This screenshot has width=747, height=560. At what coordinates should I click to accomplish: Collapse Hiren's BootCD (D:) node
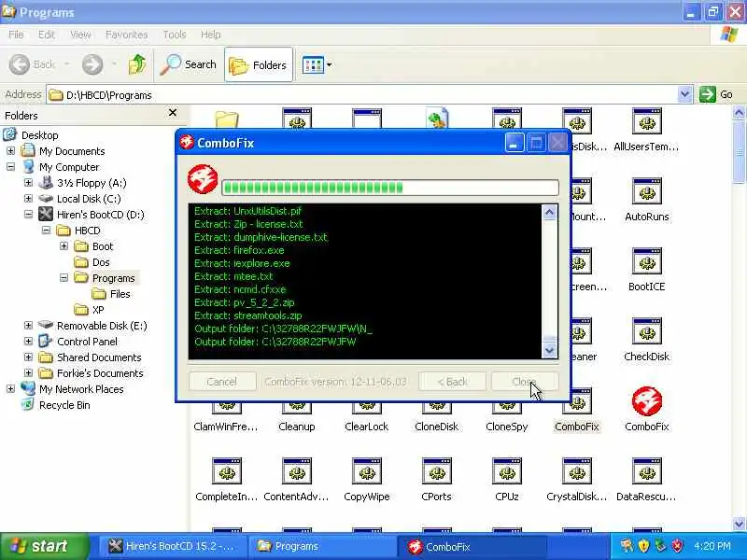coord(28,215)
